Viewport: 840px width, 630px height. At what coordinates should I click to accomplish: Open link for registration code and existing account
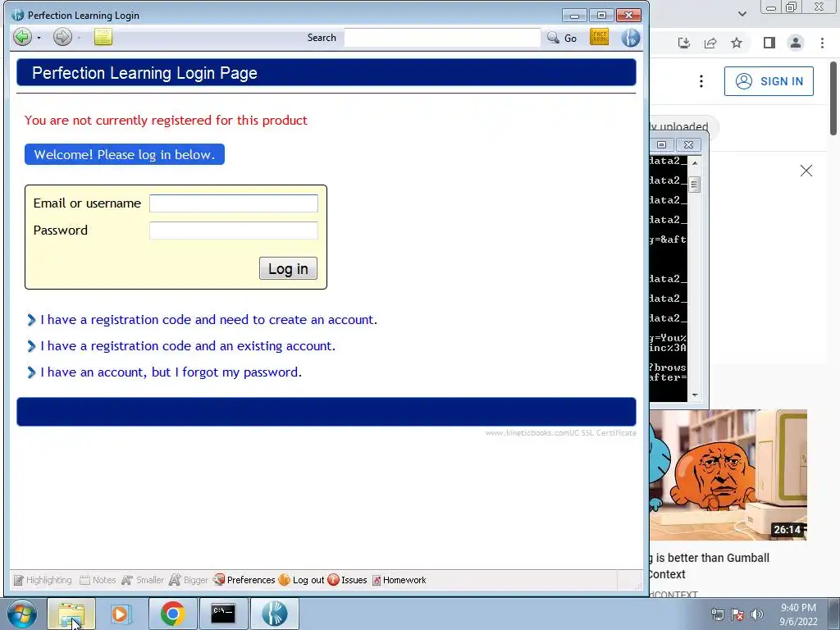tap(188, 346)
